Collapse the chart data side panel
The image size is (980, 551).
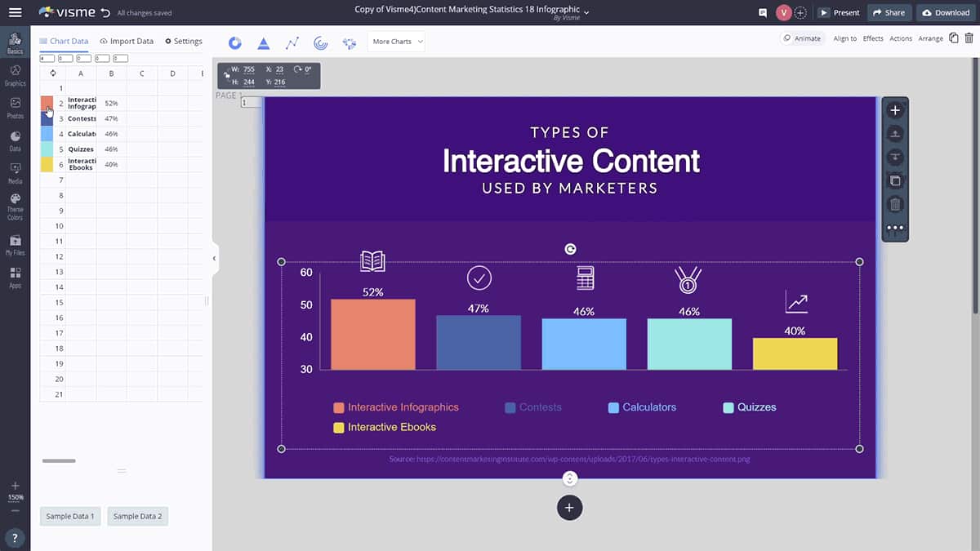(214, 259)
